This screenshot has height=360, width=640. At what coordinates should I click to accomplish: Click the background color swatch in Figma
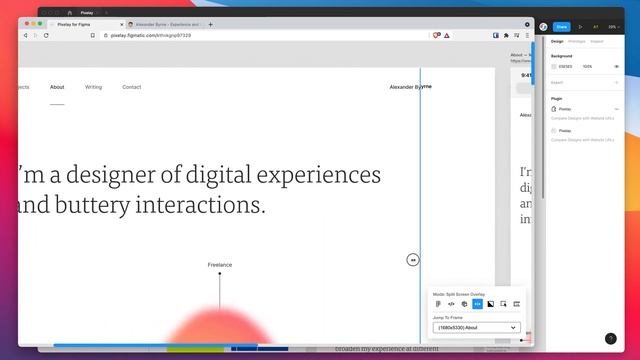(x=554, y=67)
